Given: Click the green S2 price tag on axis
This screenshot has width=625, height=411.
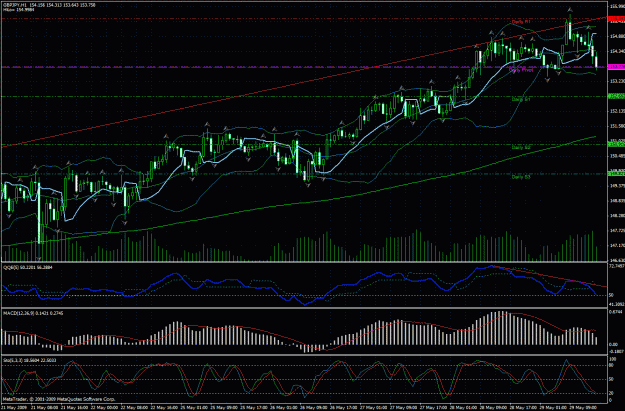Looking at the screenshot, I should (x=616, y=144).
